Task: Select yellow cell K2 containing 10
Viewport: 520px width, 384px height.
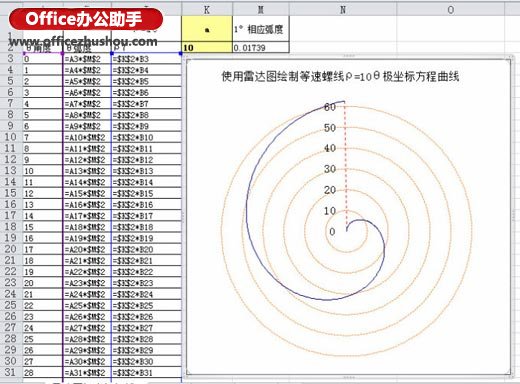Action: (207, 47)
